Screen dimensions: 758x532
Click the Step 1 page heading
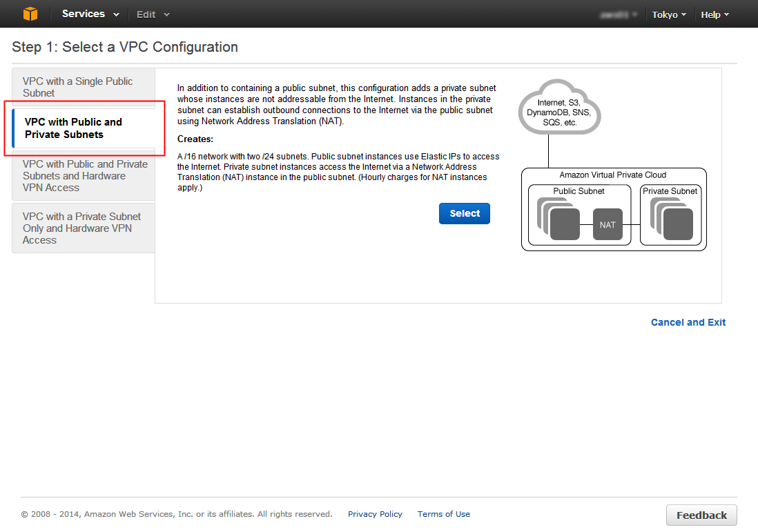[125, 47]
